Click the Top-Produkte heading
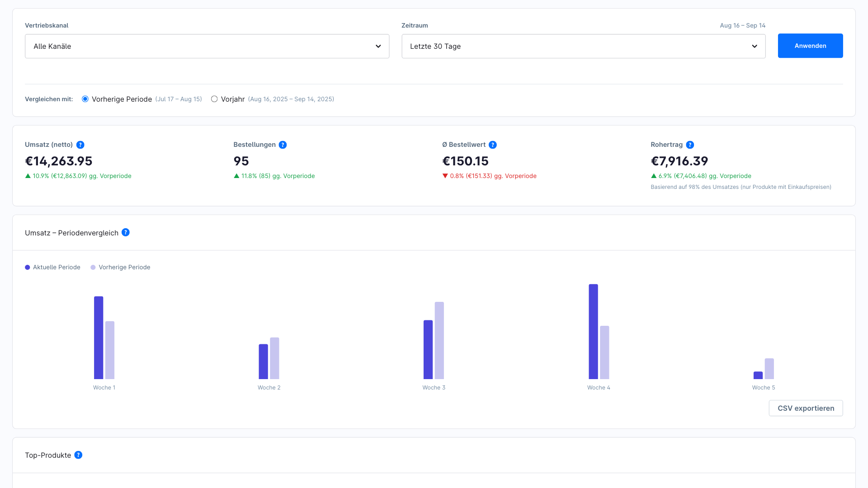 coord(48,455)
